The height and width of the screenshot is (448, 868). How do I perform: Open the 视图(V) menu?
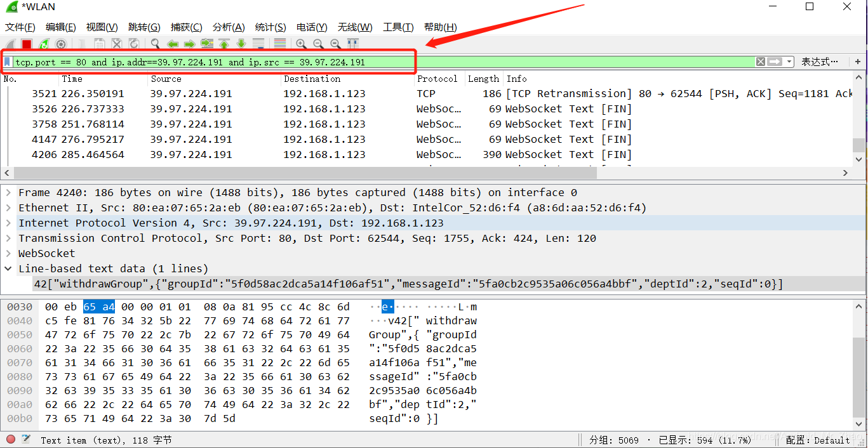pyautogui.click(x=102, y=27)
